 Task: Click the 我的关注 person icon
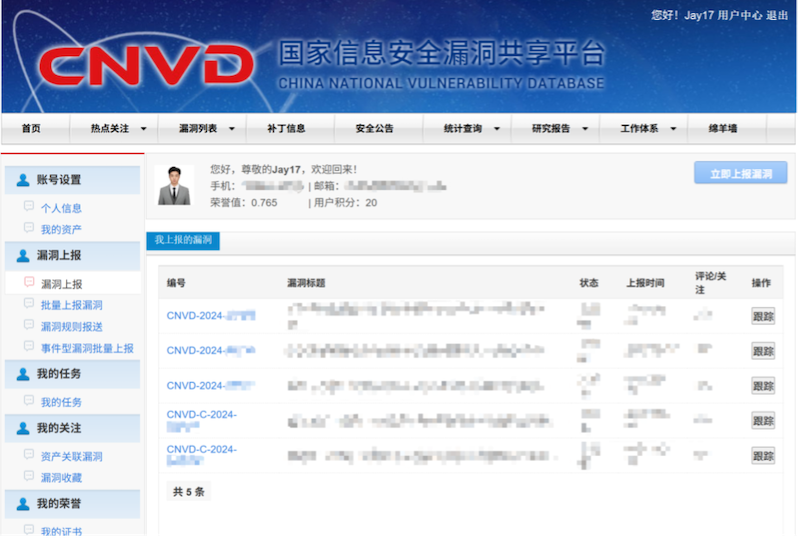click(23, 428)
